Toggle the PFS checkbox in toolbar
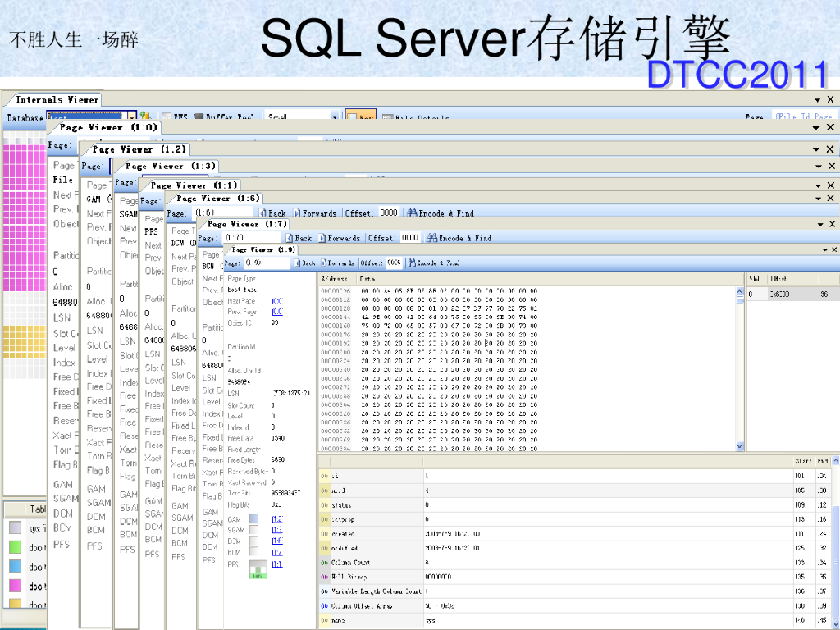 [x=167, y=117]
